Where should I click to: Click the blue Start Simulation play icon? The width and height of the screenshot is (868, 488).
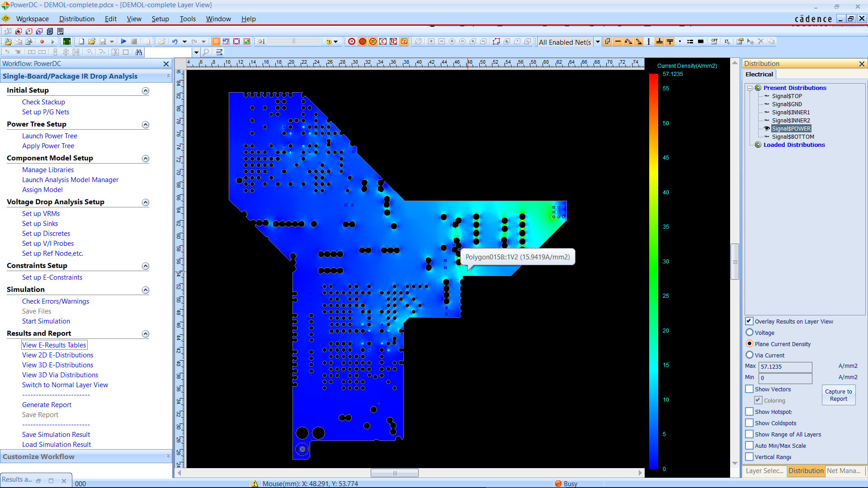[x=123, y=41]
